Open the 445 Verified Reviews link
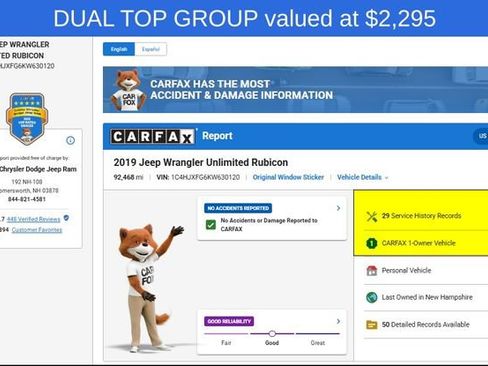488x366 pixels. coord(33,219)
